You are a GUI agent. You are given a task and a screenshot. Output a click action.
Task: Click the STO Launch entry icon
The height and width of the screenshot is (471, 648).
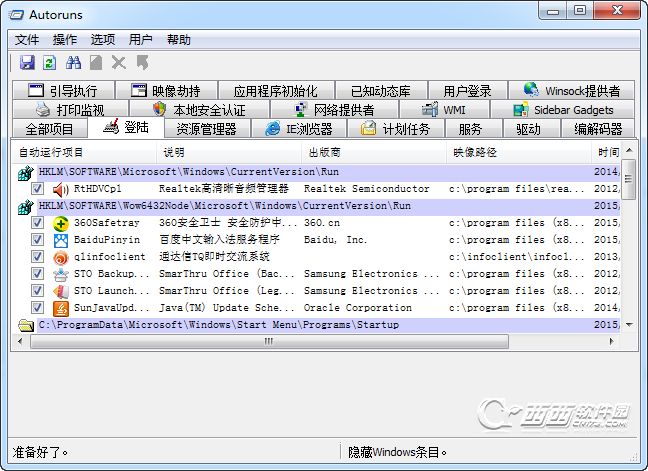tap(61, 291)
